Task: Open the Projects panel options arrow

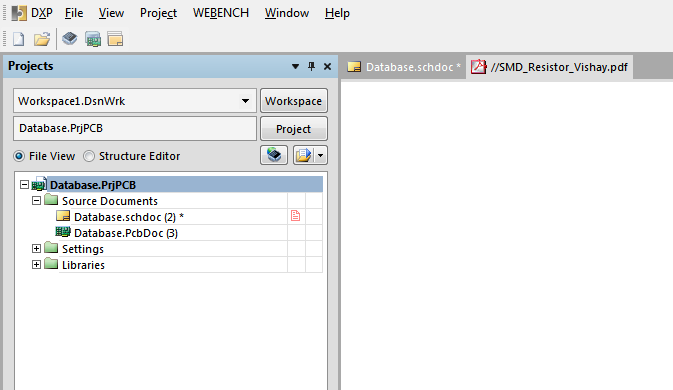Action: coord(295,67)
